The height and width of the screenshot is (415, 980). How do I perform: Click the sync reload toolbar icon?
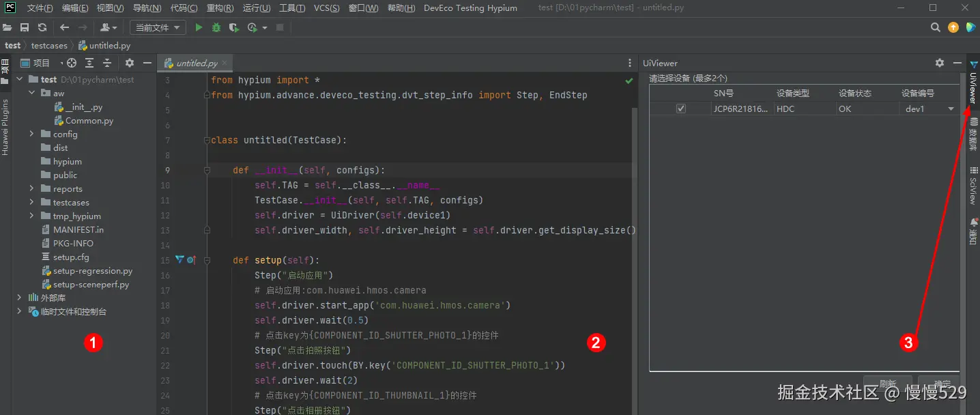tap(42, 27)
